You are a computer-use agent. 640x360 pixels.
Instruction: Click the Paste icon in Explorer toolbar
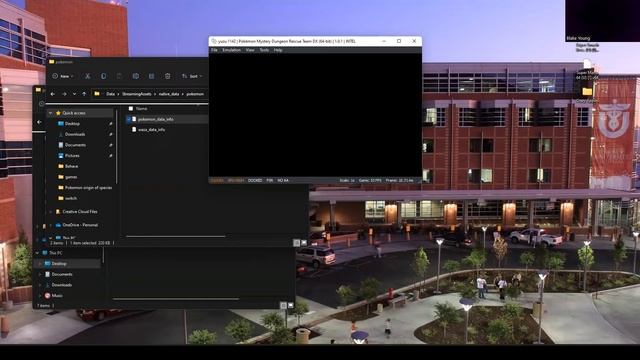(x=119, y=76)
